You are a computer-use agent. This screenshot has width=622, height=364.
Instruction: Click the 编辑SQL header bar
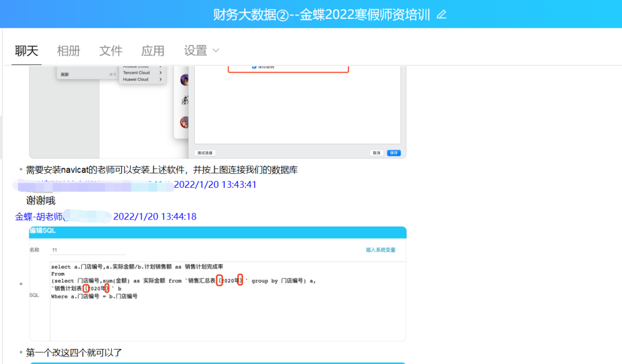tap(218, 232)
